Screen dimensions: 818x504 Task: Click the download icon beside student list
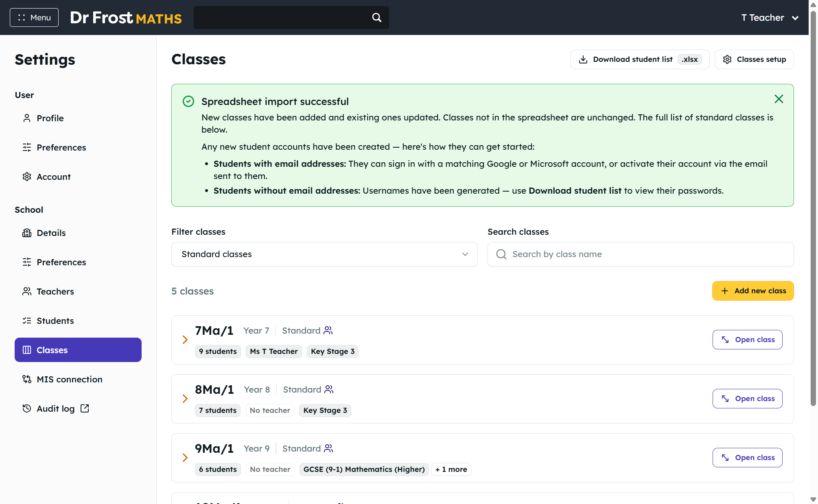pyautogui.click(x=583, y=59)
